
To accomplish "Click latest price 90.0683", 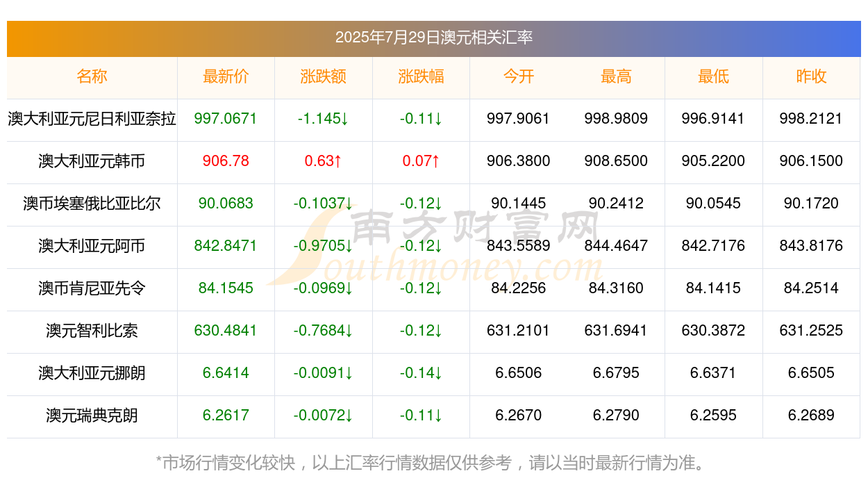I will 226,204.
